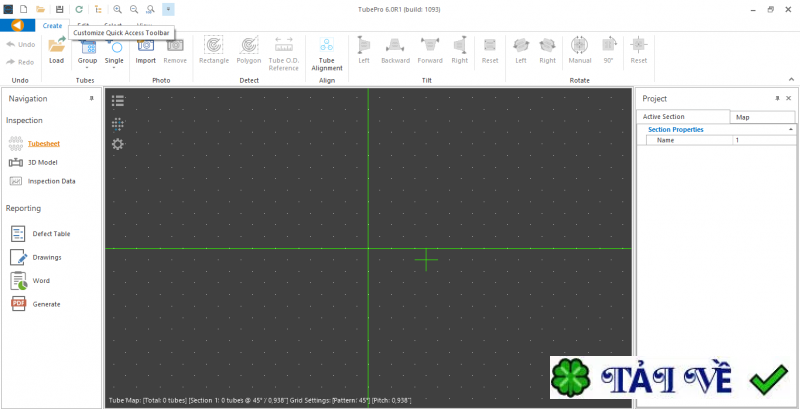Click the zoom-to-fit magnifier icon

click(x=150, y=9)
